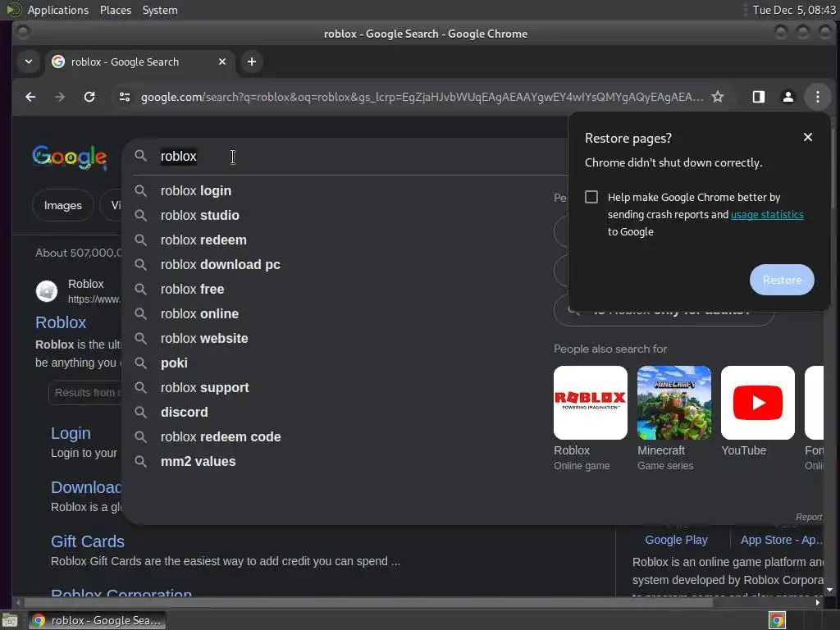Open the App Store link

coord(782,540)
